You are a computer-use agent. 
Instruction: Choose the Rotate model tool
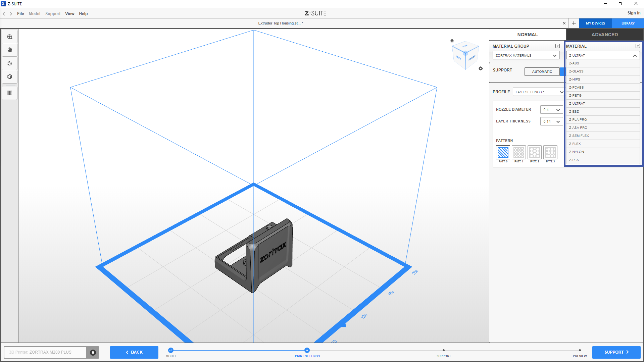pos(10,63)
